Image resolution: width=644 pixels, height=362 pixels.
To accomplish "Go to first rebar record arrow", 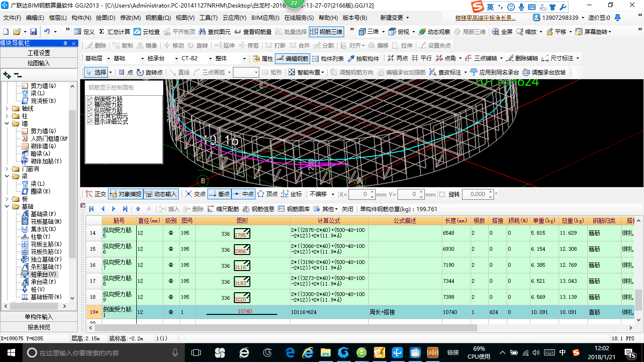I will click(91, 209).
